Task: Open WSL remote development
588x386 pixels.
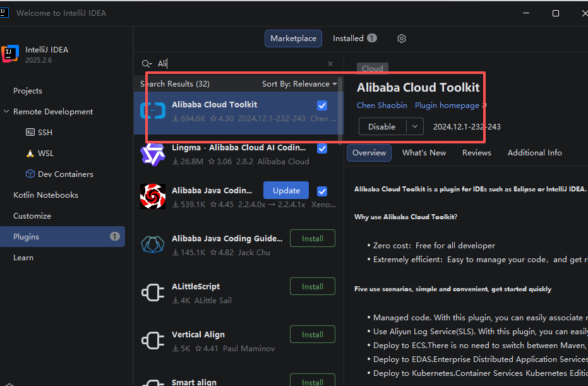Action: point(45,153)
